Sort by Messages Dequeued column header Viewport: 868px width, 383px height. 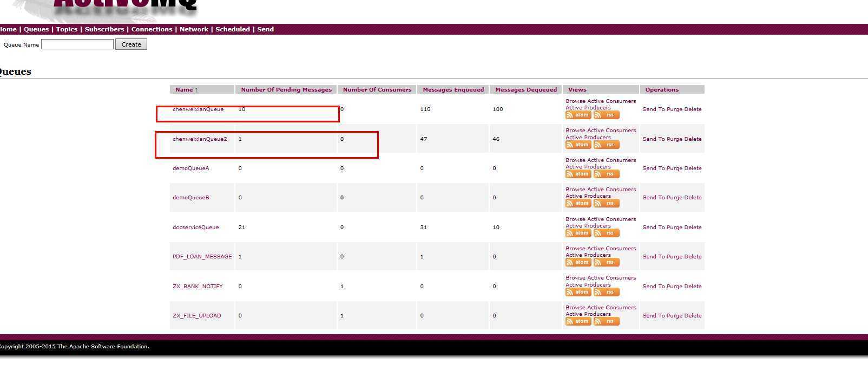click(x=526, y=90)
